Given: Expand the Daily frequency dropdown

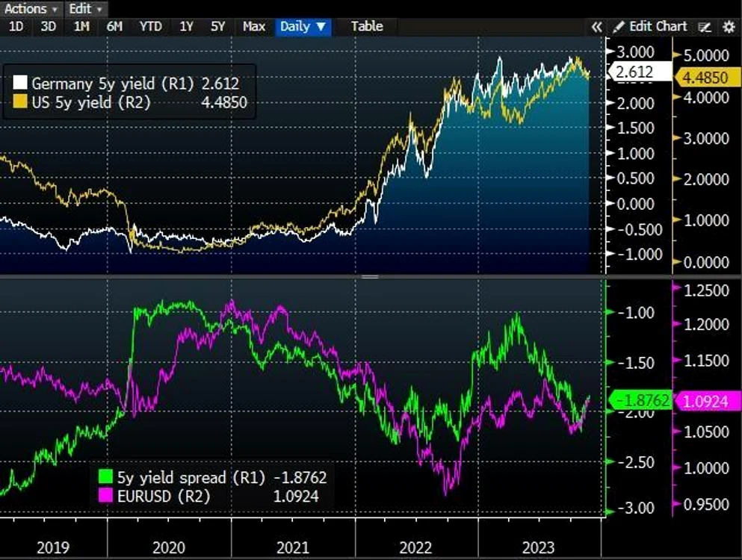Looking at the screenshot, I should point(303,26).
